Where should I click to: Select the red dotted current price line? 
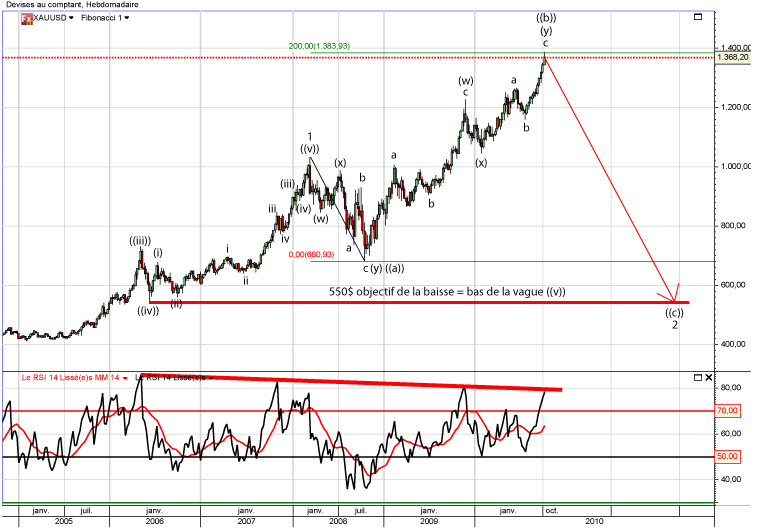[358, 58]
